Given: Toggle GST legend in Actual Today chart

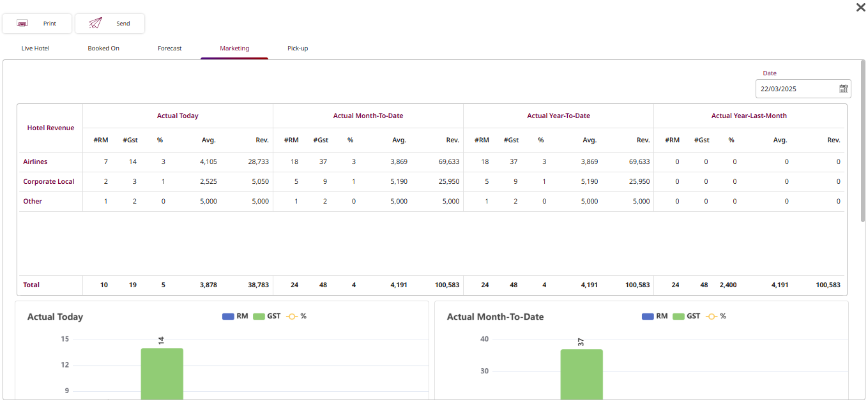Looking at the screenshot, I should point(266,316).
